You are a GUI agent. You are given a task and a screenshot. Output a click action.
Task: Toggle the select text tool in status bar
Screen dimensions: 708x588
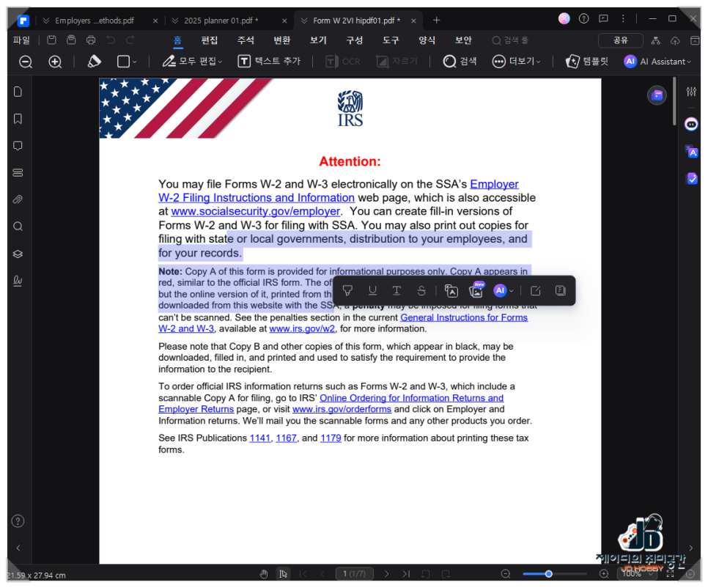pyautogui.click(x=283, y=574)
